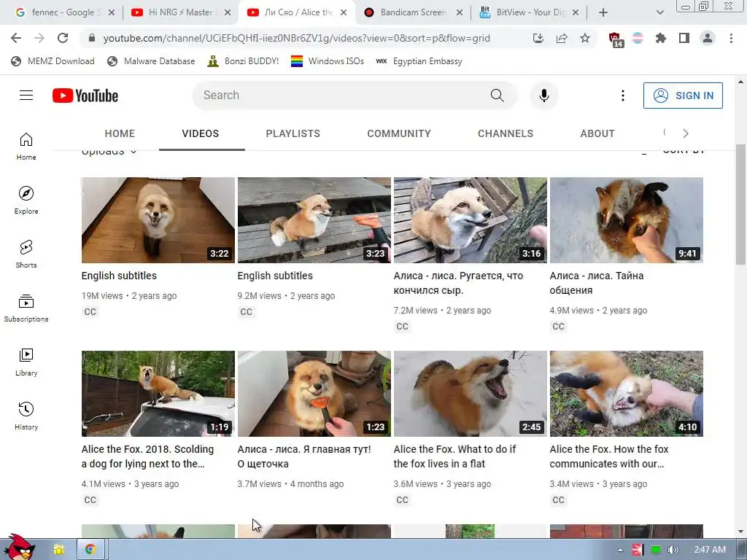Viewport: 747px width, 560px height.
Task: Open the 3:22 fox video thumbnail
Action: pyautogui.click(x=158, y=220)
